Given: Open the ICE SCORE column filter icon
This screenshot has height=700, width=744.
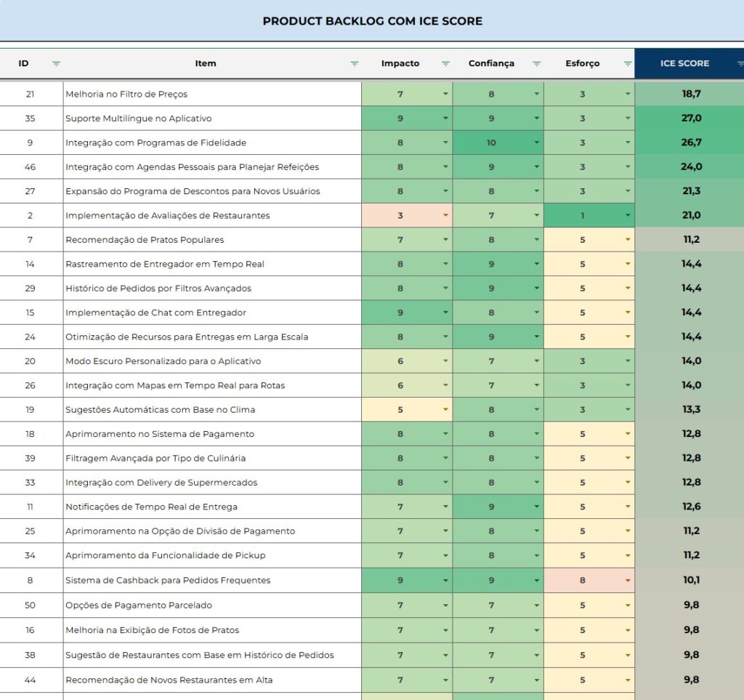Looking at the screenshot, I should [740, 63].
